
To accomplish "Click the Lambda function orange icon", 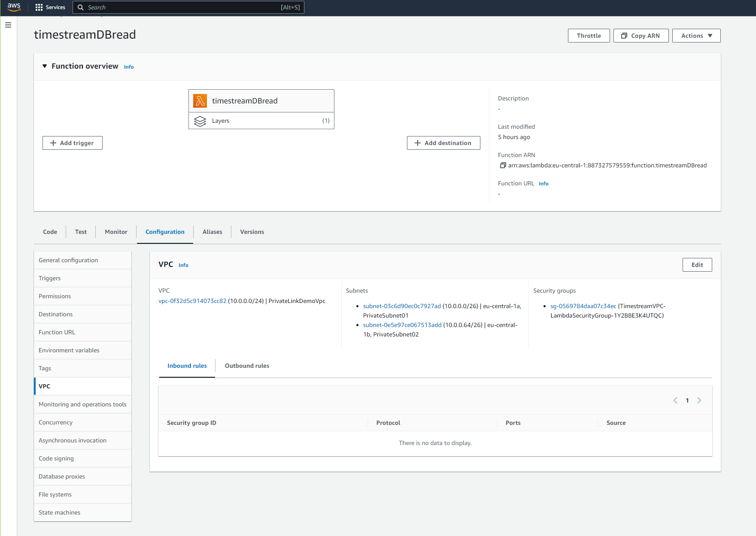I will click(x=200, y=101).
